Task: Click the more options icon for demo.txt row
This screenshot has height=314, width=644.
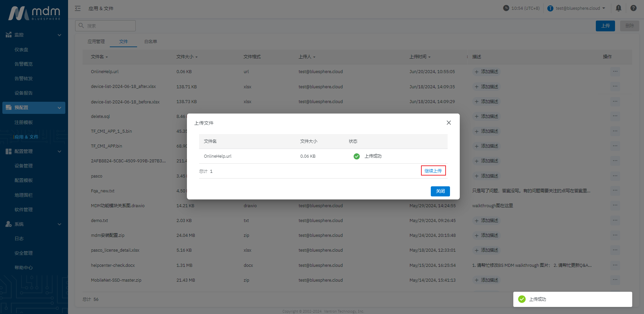Action: (615, 220)
